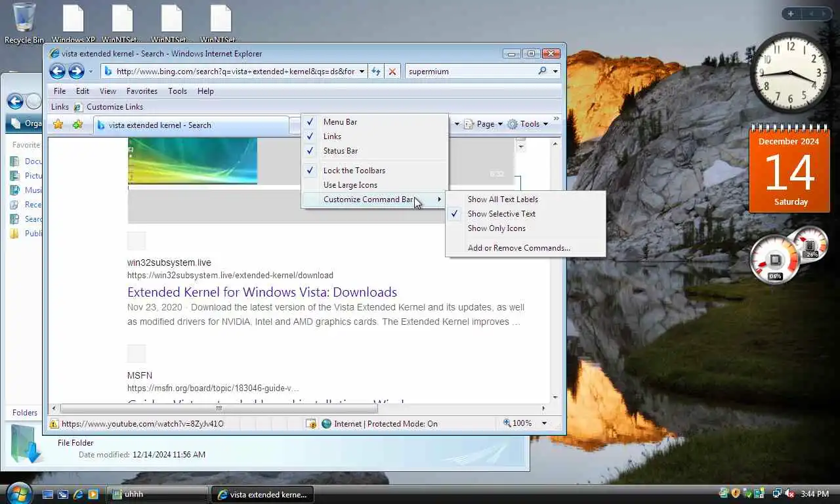Open the Edit menu
This screenshot has height=504, width=840.
click(x=83, y=91)
